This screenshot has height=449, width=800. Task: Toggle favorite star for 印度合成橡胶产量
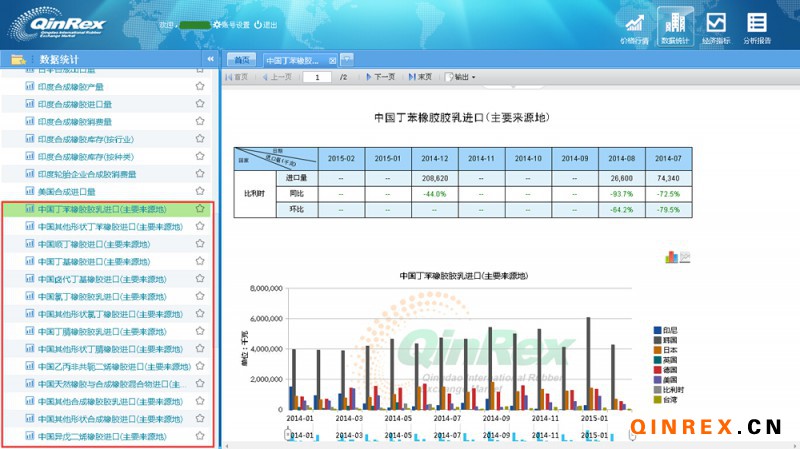point(200,87)
